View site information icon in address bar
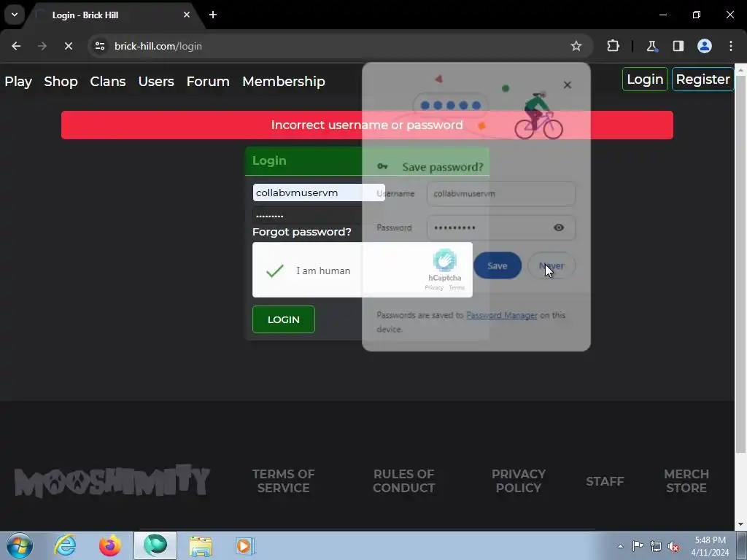 click(99, 46)
